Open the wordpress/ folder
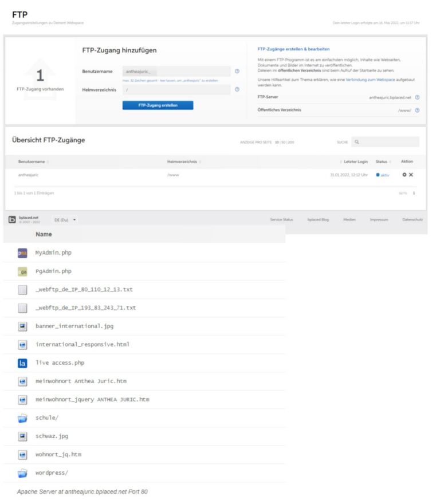This screenshot has height=504, width=440. tap(52, 473)
